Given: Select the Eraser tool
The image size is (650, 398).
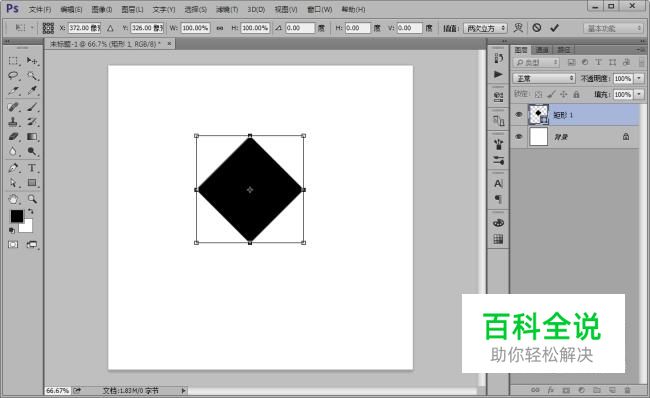Looking at the screenshot, I should [x=13, y=137].
